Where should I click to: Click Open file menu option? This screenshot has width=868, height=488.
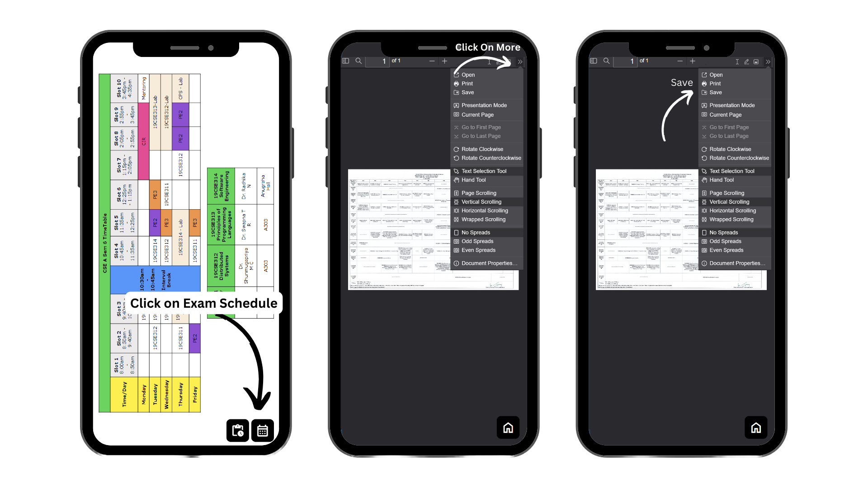(468, 74)
